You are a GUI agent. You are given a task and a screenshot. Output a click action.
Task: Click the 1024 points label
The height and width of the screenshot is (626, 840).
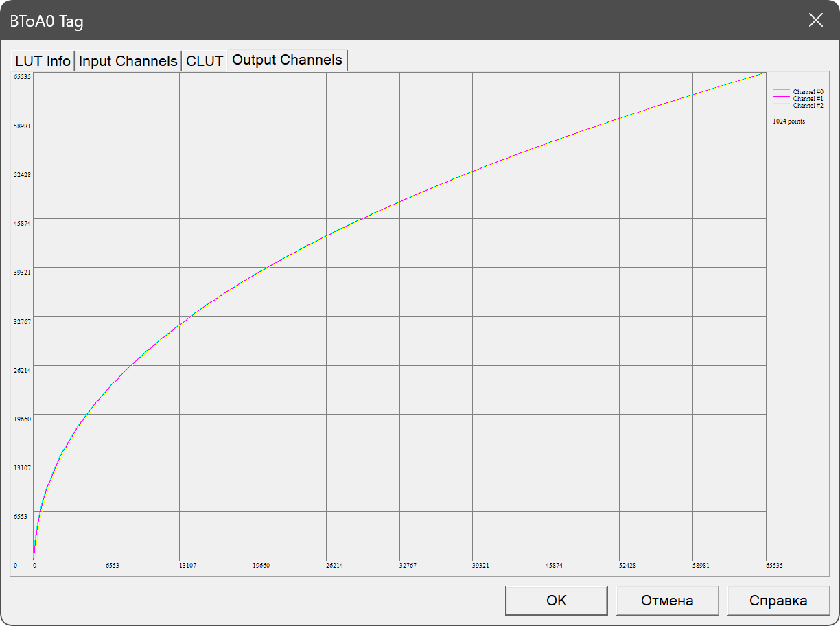(x=789, y=121)
